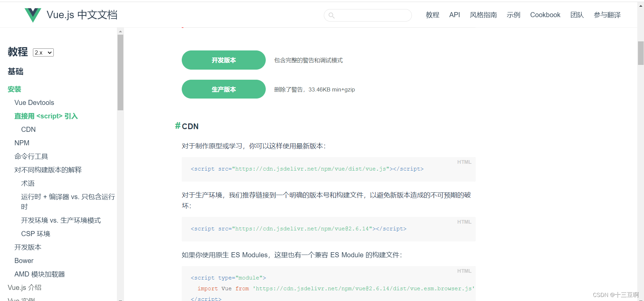Open CSP 环境 sidebar link
Image resolution: width=644 pixels, height=301 pixels.
click(36, 234)
